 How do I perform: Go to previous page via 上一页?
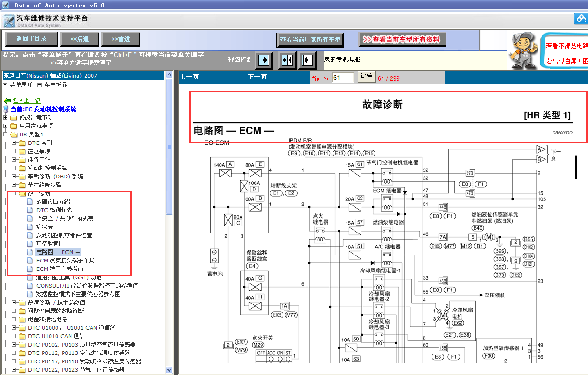pyautogui.click(x=190, y=77)
